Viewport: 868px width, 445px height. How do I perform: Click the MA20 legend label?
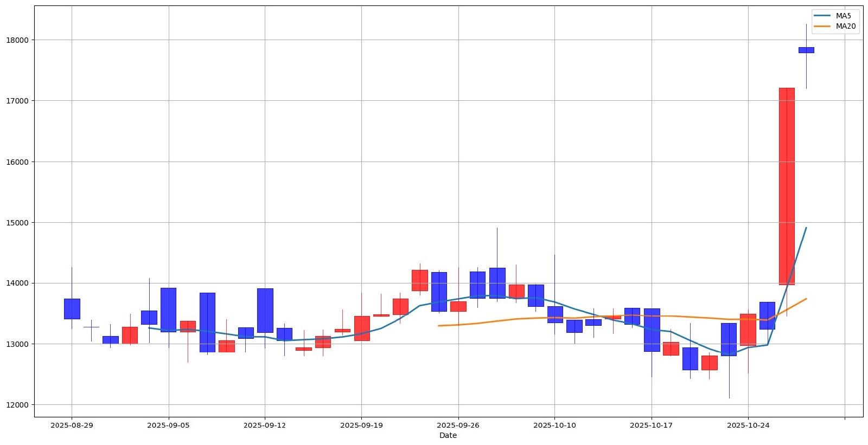tap(845, 26)
